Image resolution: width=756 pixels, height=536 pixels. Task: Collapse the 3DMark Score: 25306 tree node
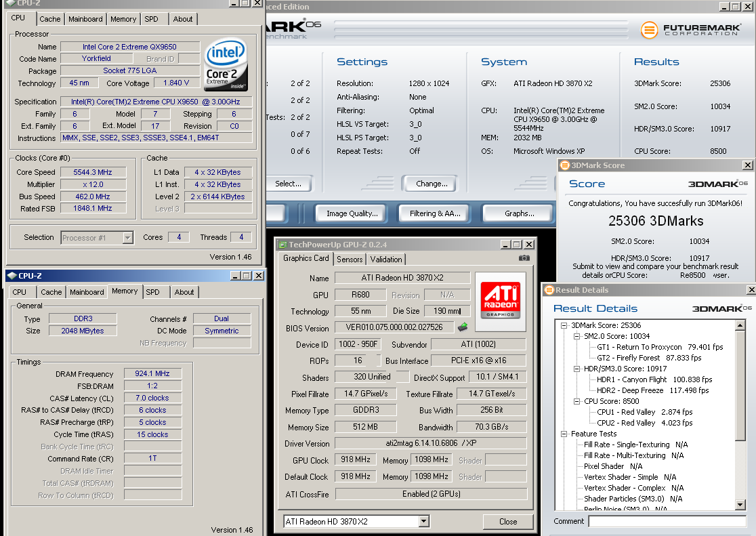point(564,326)
